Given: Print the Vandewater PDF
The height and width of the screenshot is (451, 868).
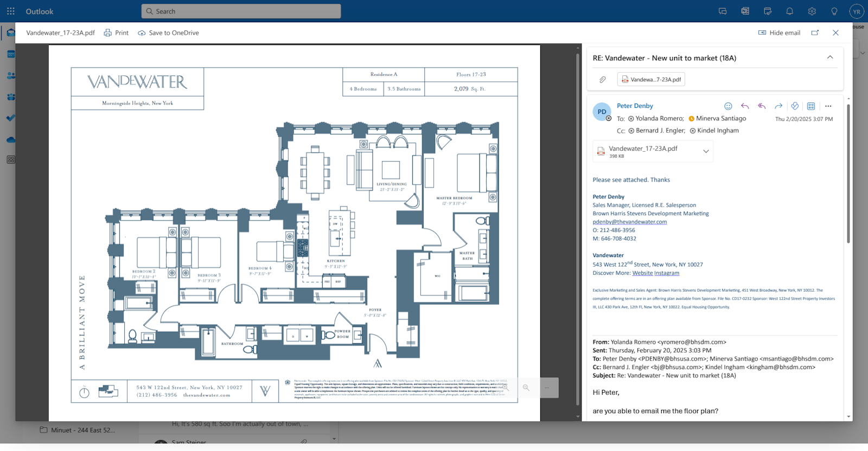Looking at the screenshot, I should tap(116, 33).
